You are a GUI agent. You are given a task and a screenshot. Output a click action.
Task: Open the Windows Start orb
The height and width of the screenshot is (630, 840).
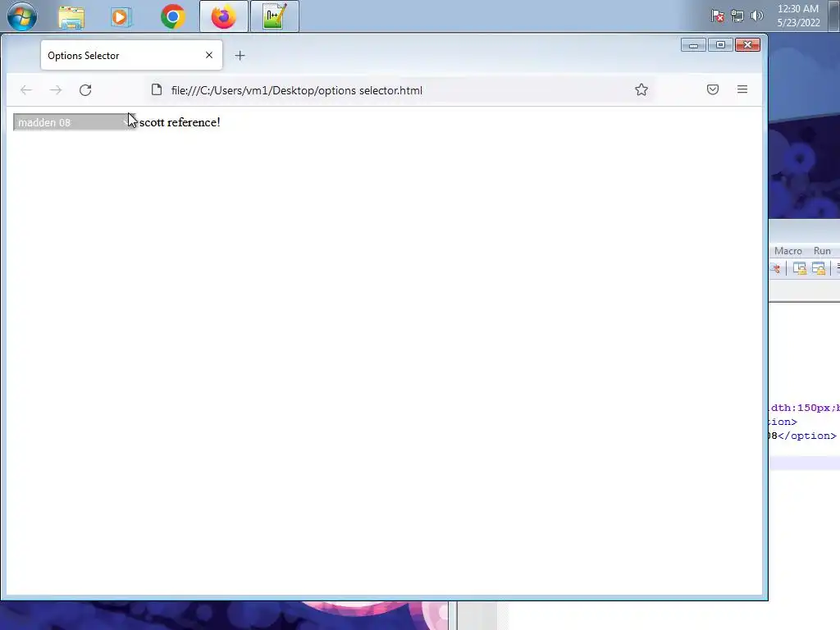[22, 16]
